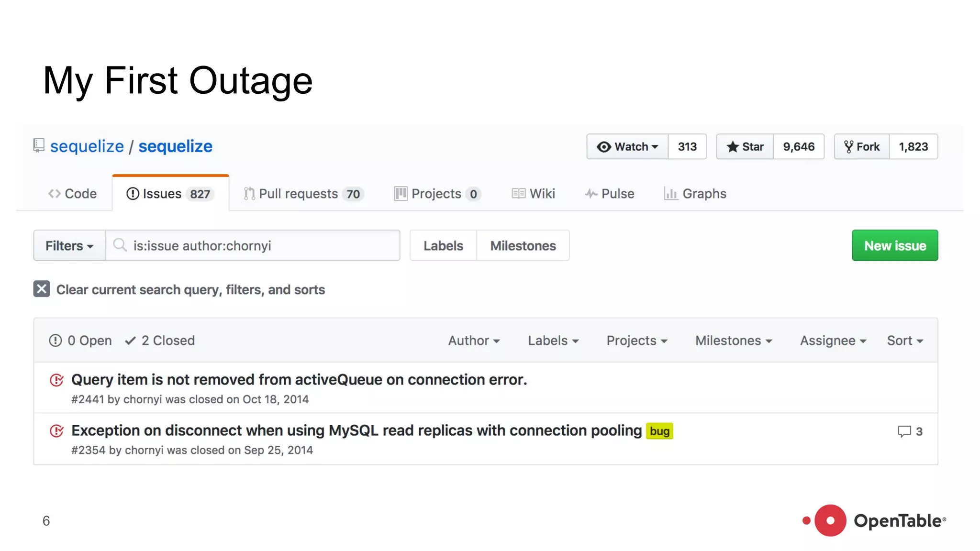Click the magnifier icon in search box
Viewport: 980px width, 551px height.
point(120,245)
